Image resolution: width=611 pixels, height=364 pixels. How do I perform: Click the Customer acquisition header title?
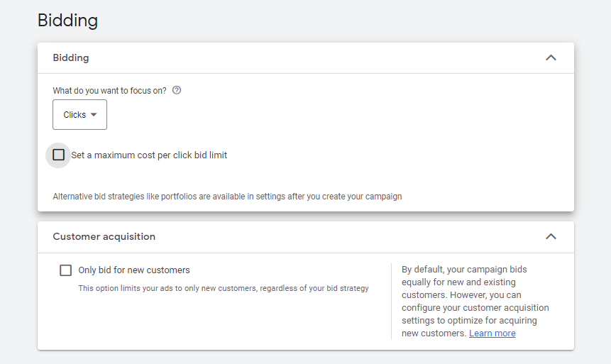click(x=104, y=236)
